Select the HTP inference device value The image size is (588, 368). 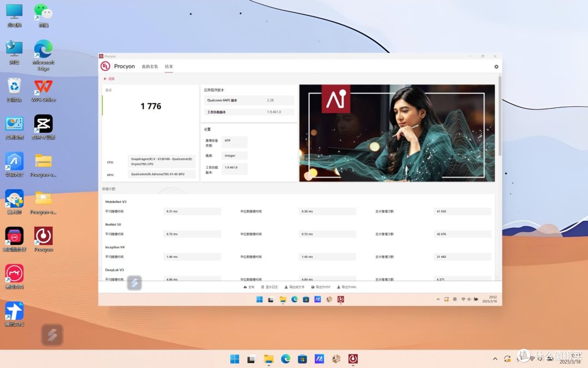[234, 141]
